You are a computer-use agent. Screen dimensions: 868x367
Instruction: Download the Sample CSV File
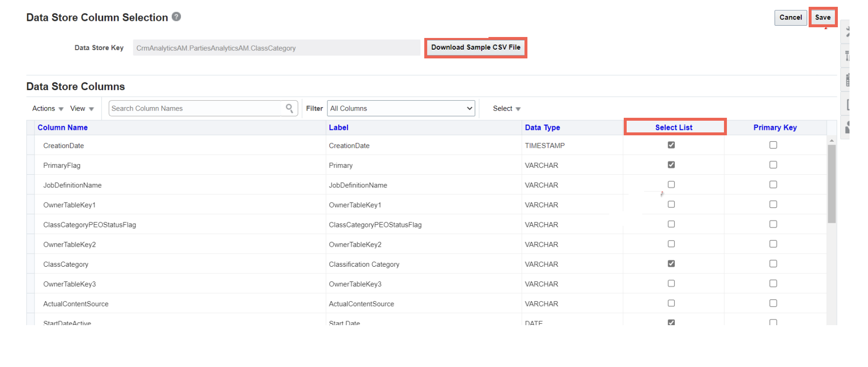pos(476,47)
